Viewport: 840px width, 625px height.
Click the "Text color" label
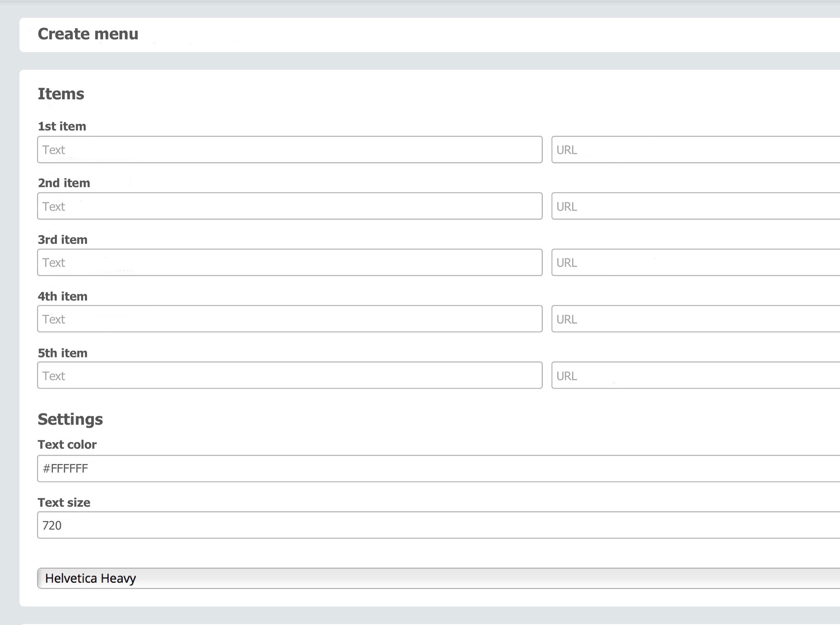(x=67, y=444)
